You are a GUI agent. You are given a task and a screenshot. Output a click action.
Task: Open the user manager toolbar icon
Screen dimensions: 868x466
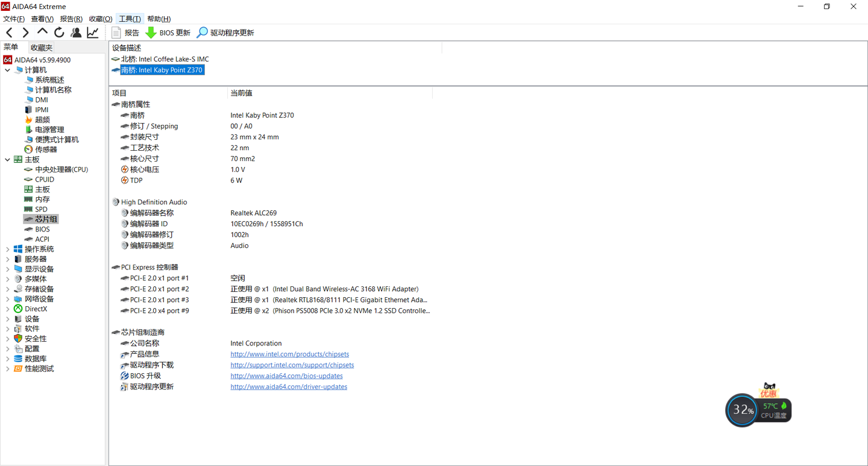76,32
